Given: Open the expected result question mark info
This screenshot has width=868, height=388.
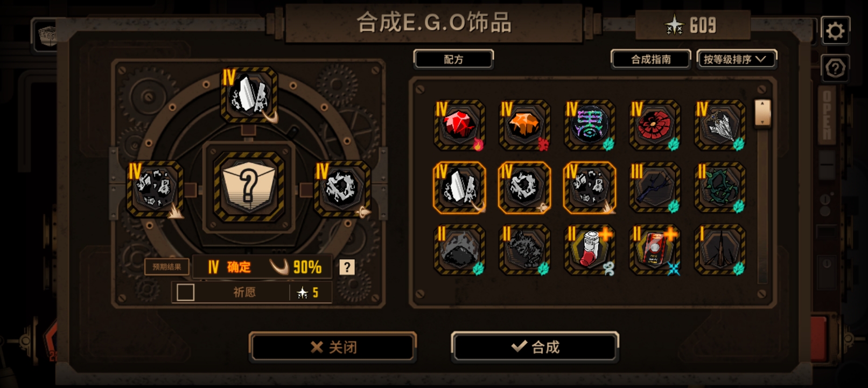Looking at the screenshot, I should pos(347,267).
